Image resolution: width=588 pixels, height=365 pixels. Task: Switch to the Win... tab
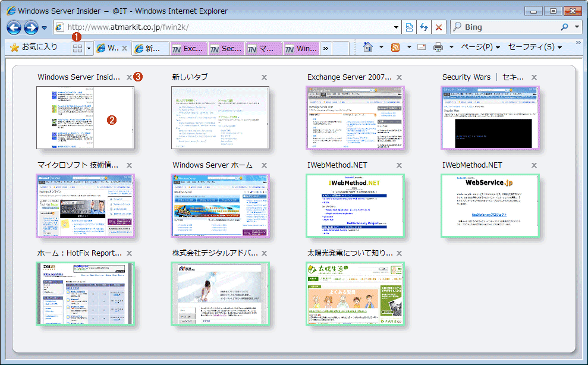(301, 48)
